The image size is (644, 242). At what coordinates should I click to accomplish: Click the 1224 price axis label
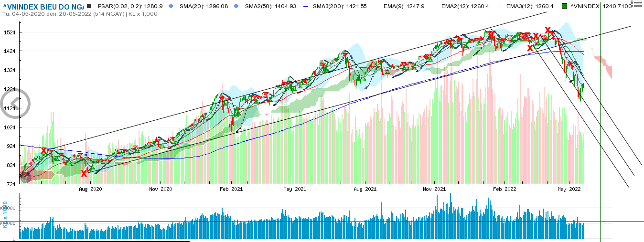(10, 89)
